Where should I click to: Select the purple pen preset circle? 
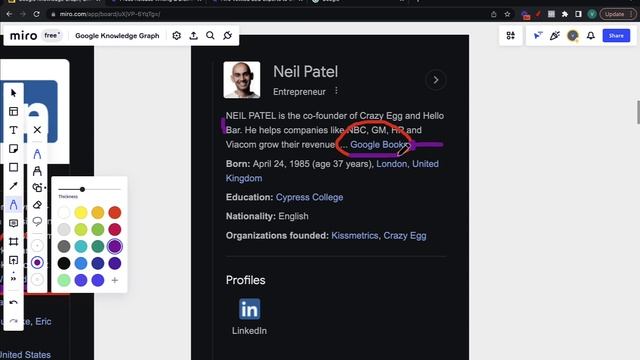click(x=37, y=262)
